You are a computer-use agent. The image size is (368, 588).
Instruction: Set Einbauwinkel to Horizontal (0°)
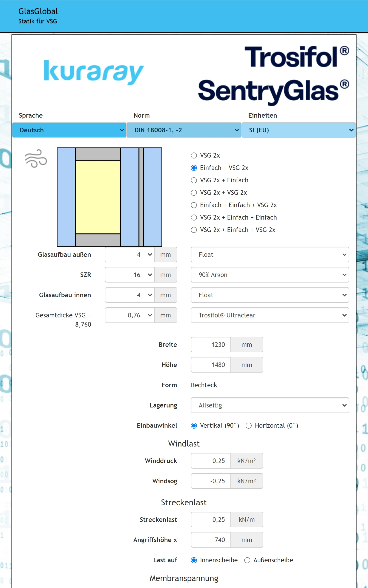point(248,425)
